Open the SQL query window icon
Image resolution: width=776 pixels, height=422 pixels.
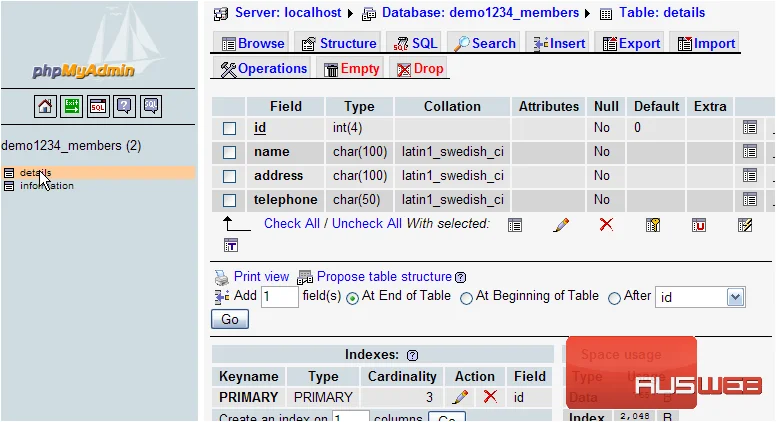click(98, 106)
